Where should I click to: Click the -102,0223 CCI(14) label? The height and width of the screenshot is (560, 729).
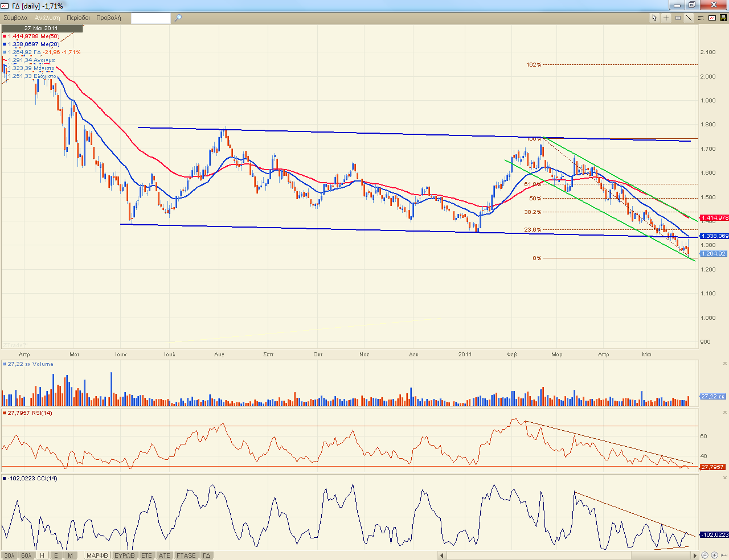(x=31, y=479)
